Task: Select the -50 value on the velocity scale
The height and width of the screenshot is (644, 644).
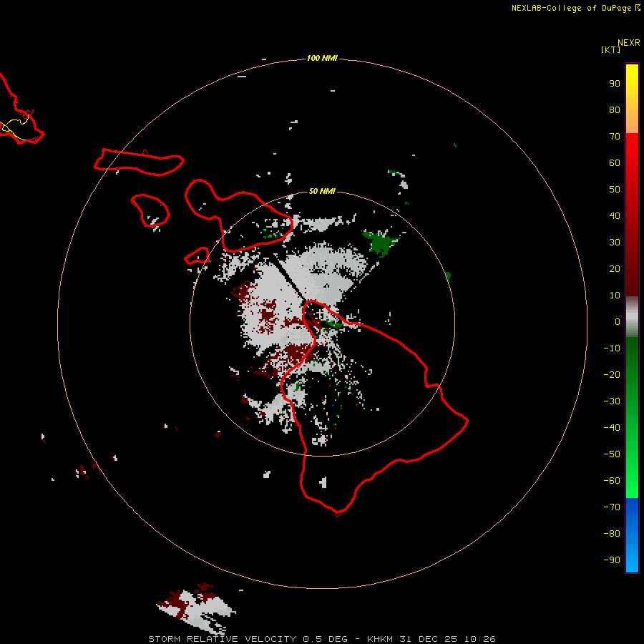Action: point(612,454)
